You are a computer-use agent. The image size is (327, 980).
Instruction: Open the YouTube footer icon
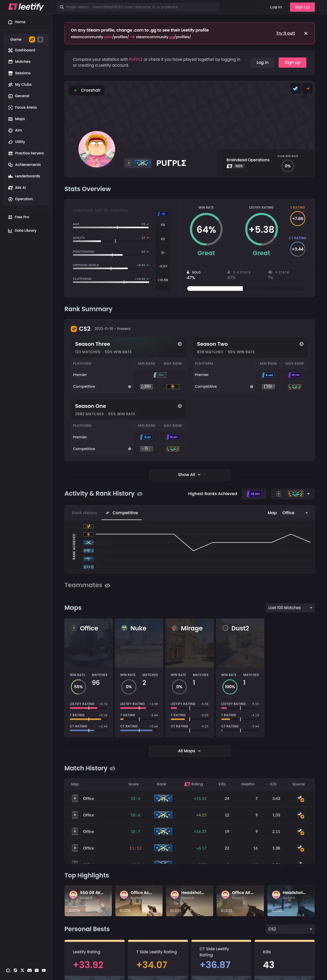click(x=44, y=970)
